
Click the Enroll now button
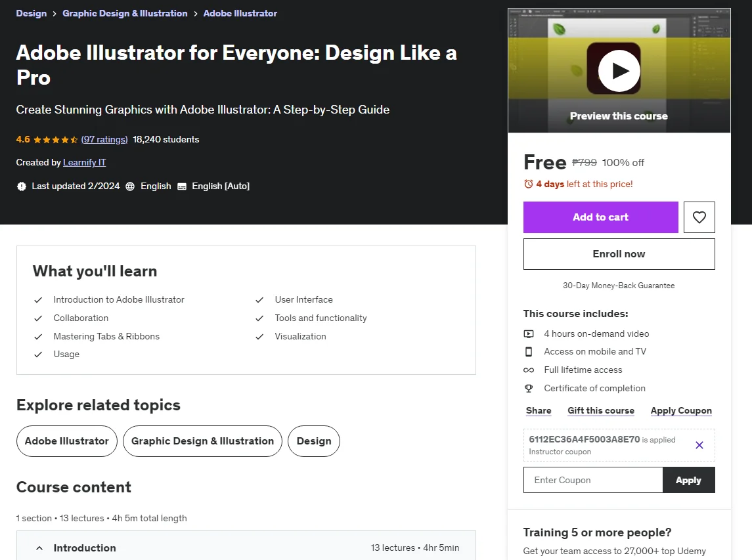[619, 254]
